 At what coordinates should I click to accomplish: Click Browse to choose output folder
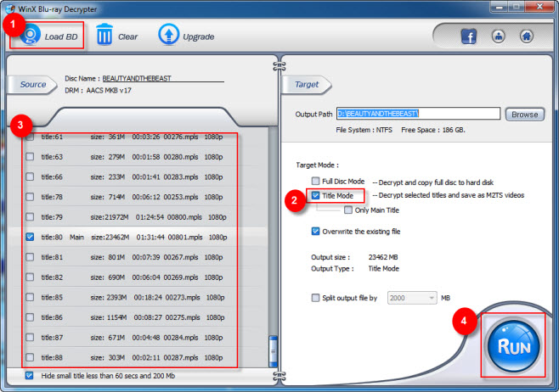point(524,115)
